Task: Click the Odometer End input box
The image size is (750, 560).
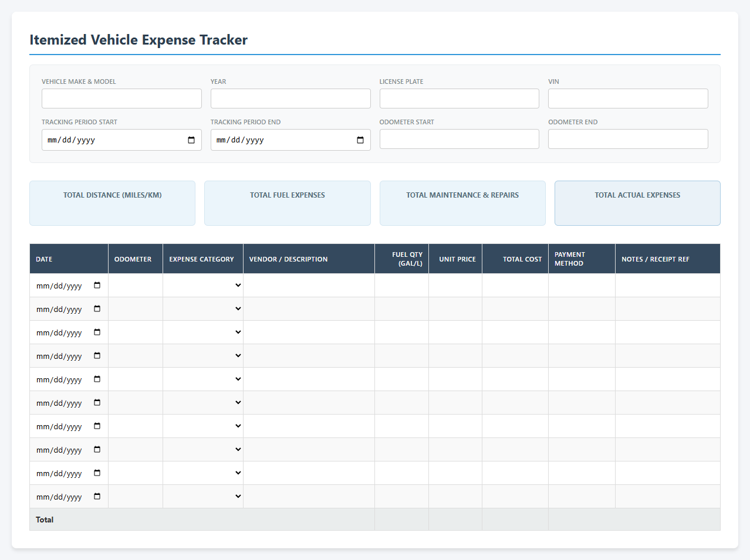Action: point(628,139)
